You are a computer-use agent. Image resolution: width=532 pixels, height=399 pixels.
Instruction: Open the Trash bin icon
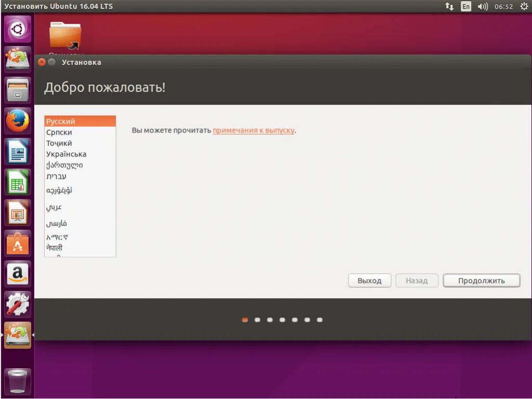point(18,382)
